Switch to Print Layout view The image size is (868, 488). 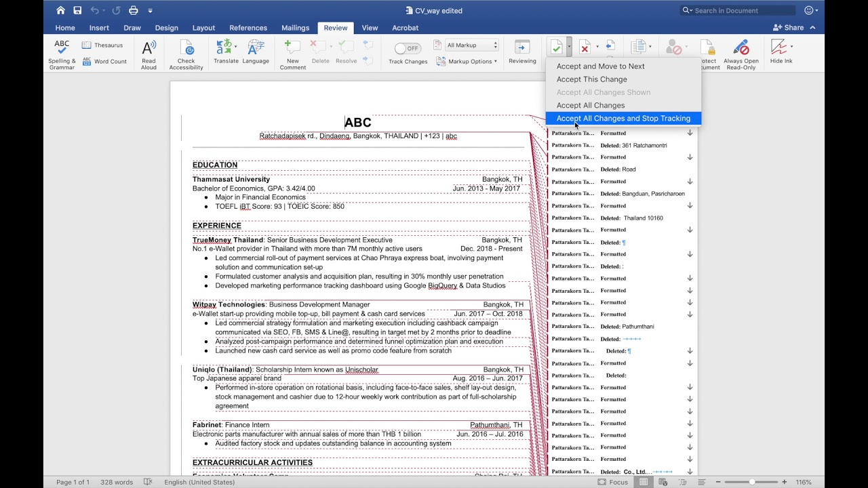[644, 482]
